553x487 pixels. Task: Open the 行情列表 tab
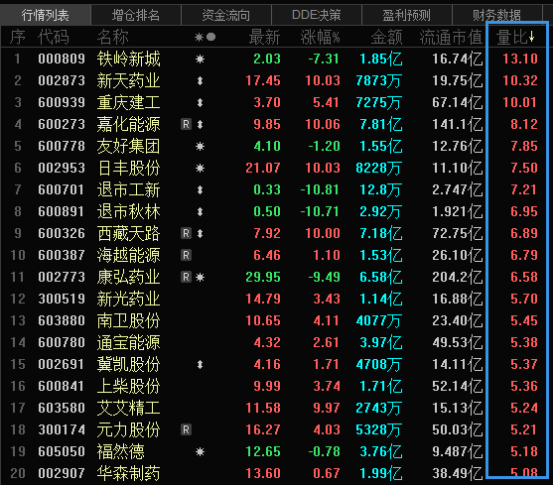tap(45, 15)
